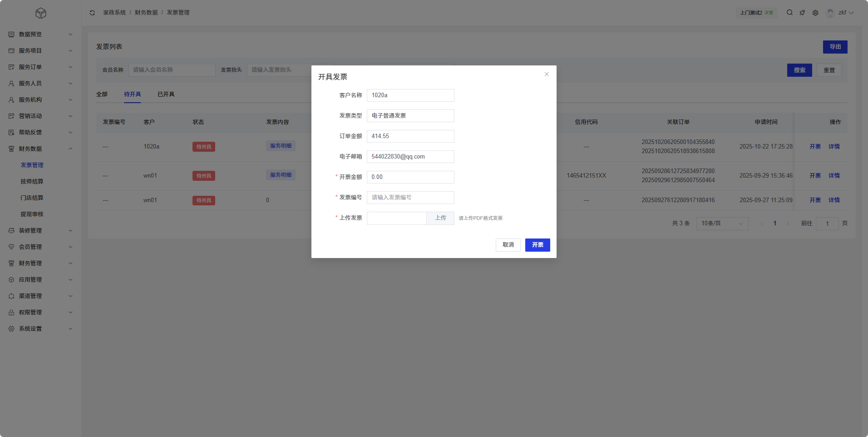Select 技师结算 in sidebar submenu

[x=32, y=182]
